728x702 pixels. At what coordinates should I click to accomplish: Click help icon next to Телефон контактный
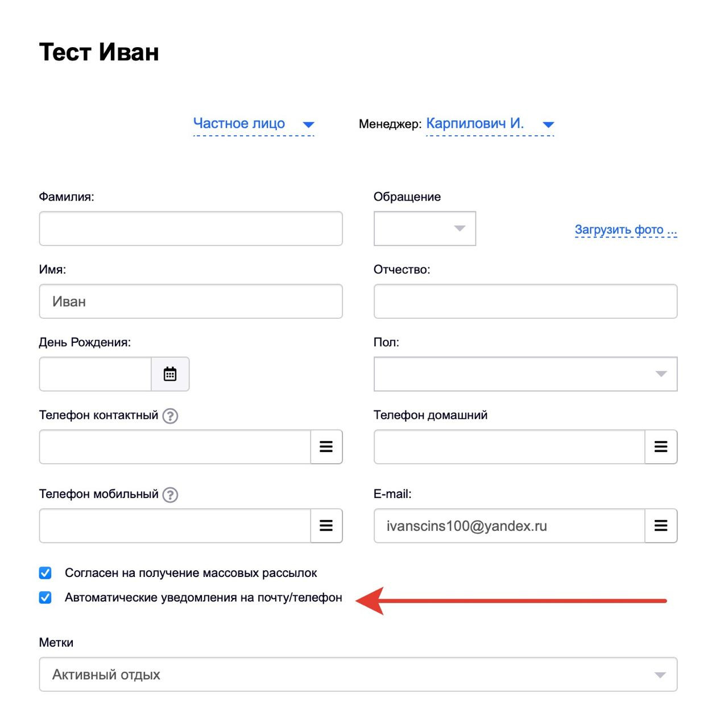(170, 416)
